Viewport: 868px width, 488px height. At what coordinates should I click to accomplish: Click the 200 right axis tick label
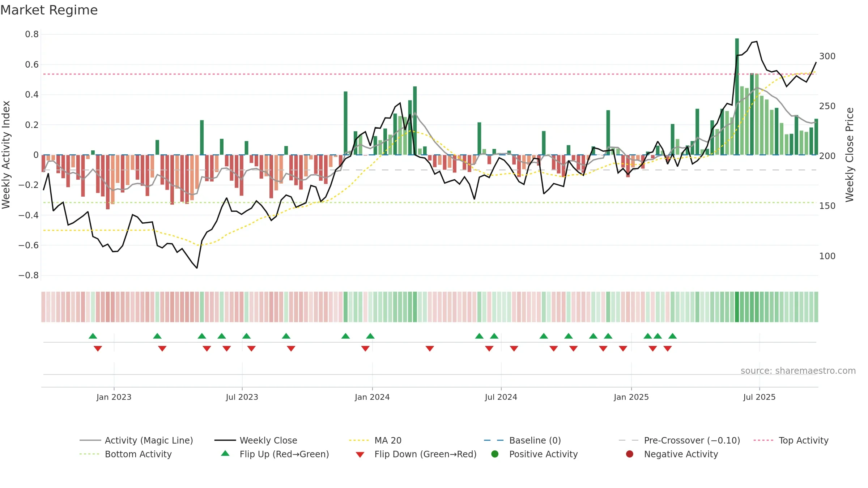pyautogui.click(x=827, y=156)
